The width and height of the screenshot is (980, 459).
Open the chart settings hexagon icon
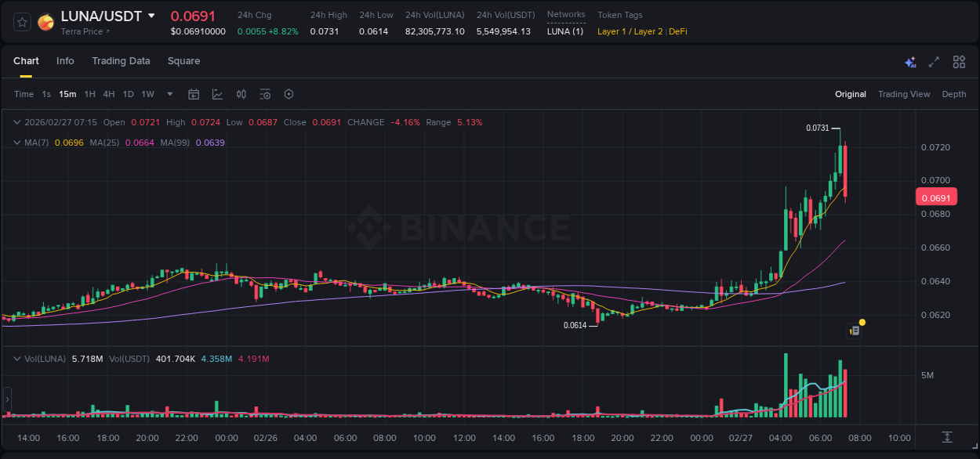click(x=288, y=94)
